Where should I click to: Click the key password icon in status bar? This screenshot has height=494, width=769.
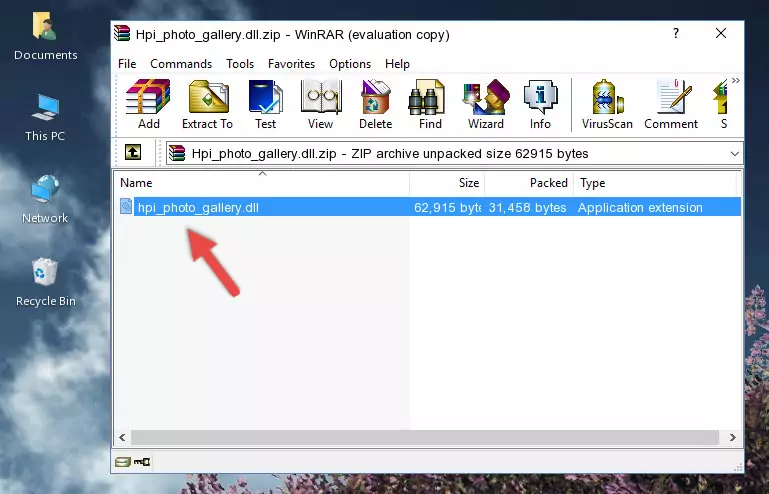point(142,462)
